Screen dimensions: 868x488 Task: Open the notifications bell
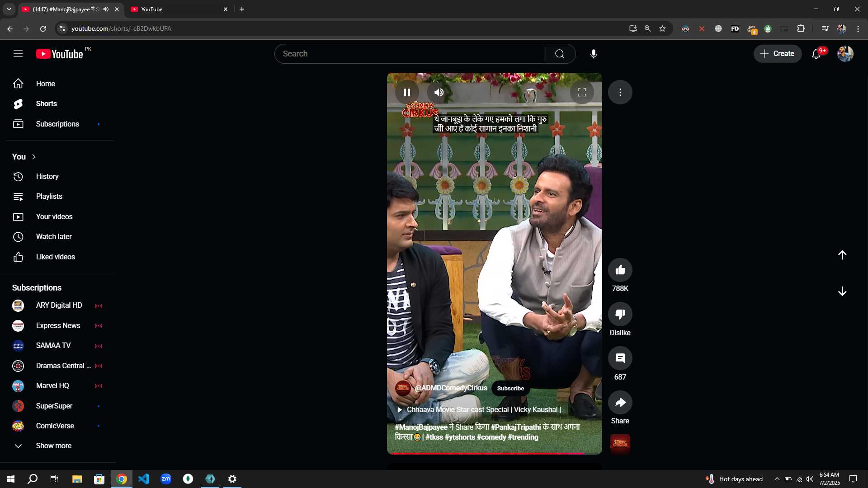[x=816, y=54]
